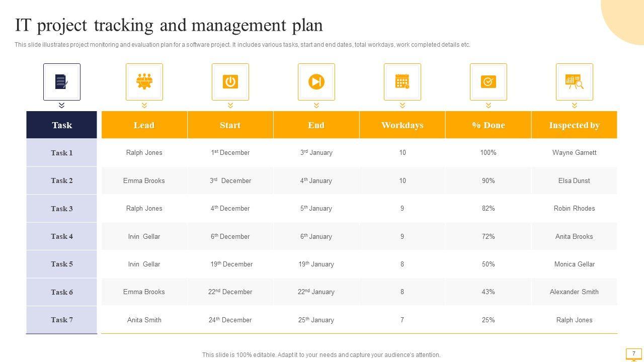Select the calendar icon above the Workdays column
This screenshot has height=362, width=644.
(x=403, y=82)
